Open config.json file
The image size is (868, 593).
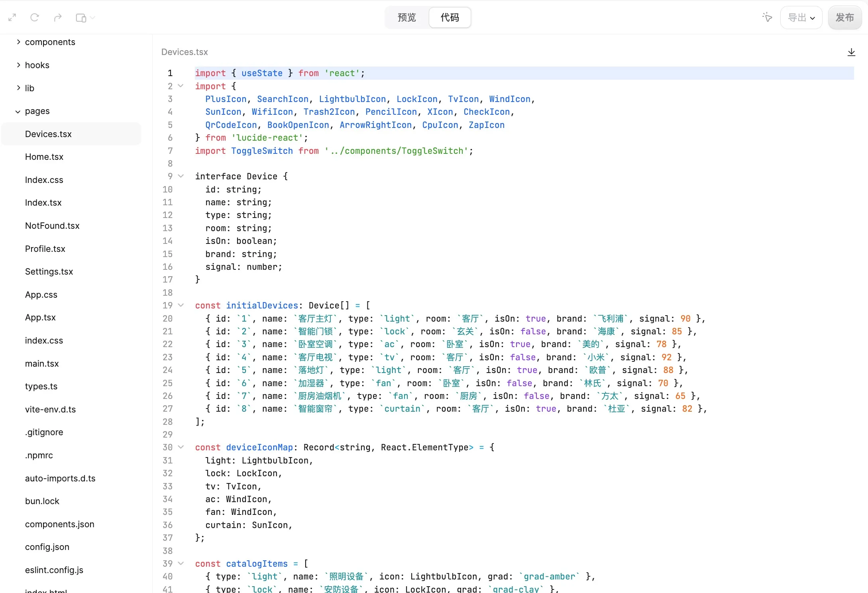click(47, 547)
